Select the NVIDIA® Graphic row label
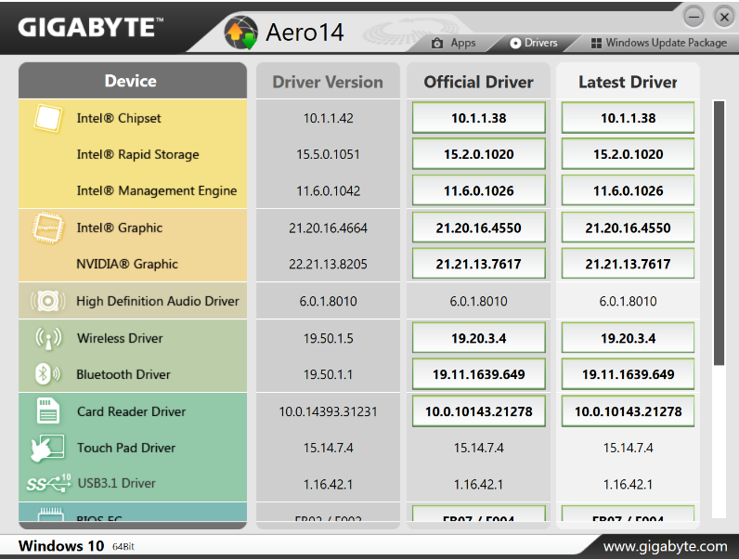 [x=127, y=264]
